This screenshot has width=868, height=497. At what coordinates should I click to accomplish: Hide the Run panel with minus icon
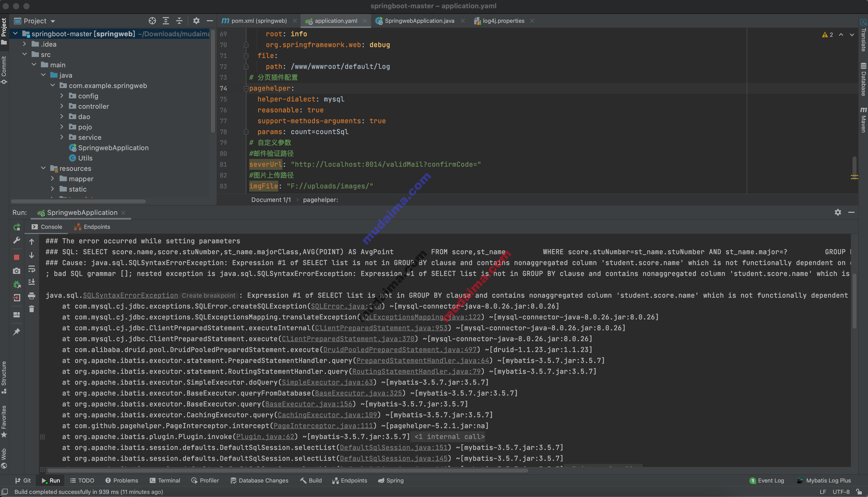[x=851, y=212]
